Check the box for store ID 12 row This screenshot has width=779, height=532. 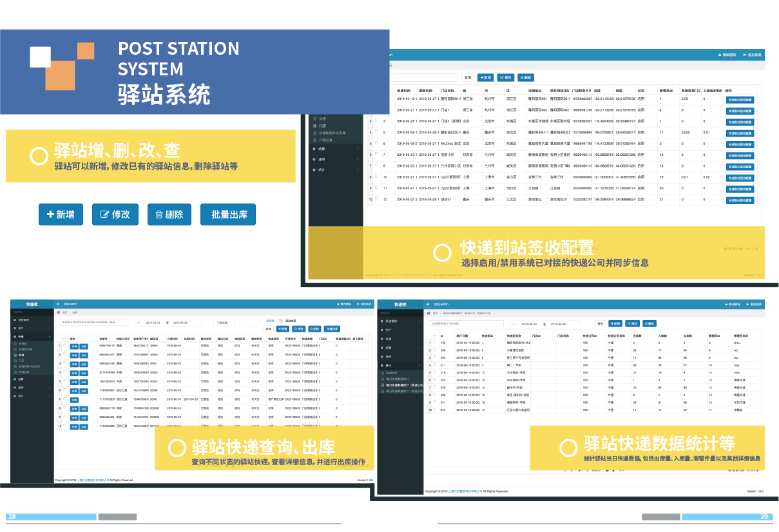(378, 199)
